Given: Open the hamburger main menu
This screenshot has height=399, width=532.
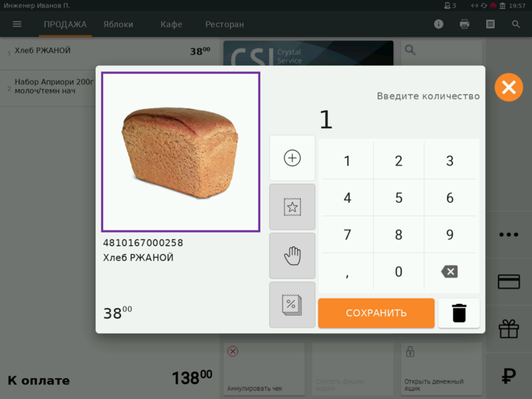Looking at the screenshot, I should tap(17, 24).
